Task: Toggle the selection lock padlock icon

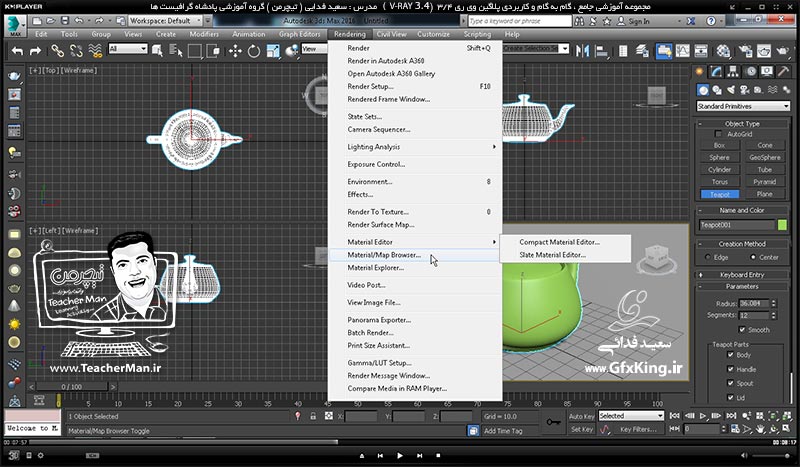Action: click(313, 416)
